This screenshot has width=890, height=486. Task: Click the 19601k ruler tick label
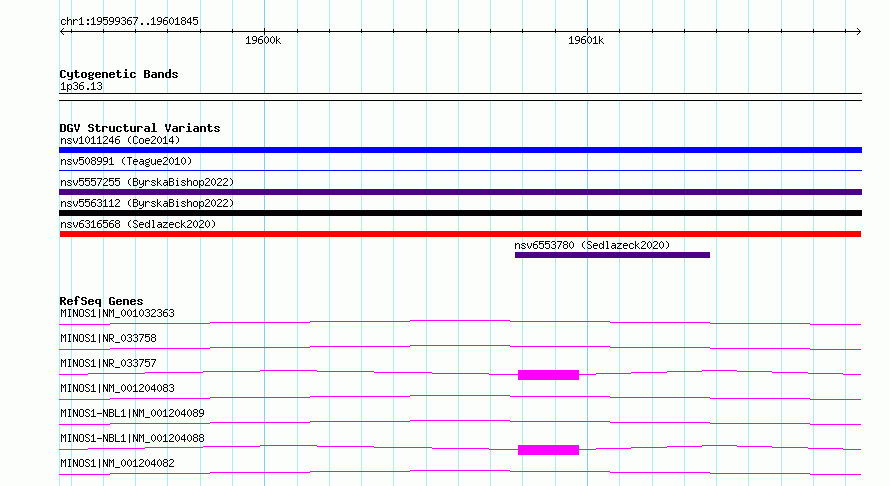pyautogui.click(x=586, y=40)
